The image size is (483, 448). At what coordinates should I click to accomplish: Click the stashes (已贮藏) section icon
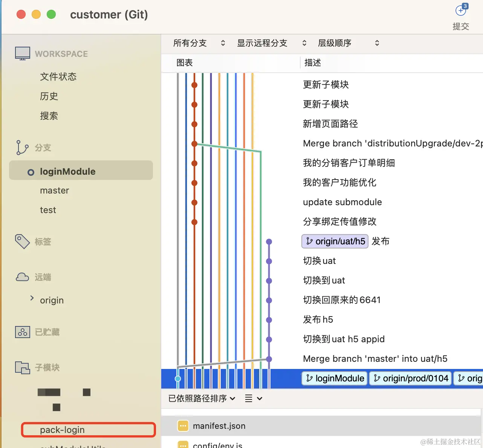click(x=23, y=332)
